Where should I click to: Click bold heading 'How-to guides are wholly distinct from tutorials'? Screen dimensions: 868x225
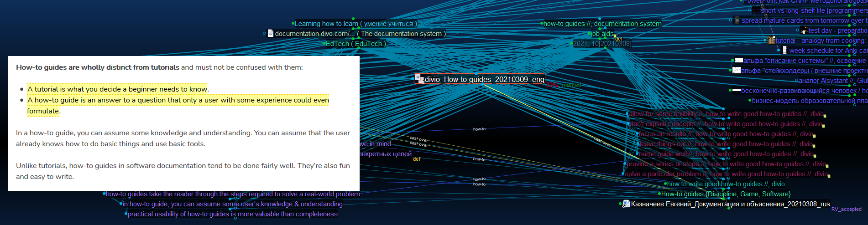click(98, 67)
